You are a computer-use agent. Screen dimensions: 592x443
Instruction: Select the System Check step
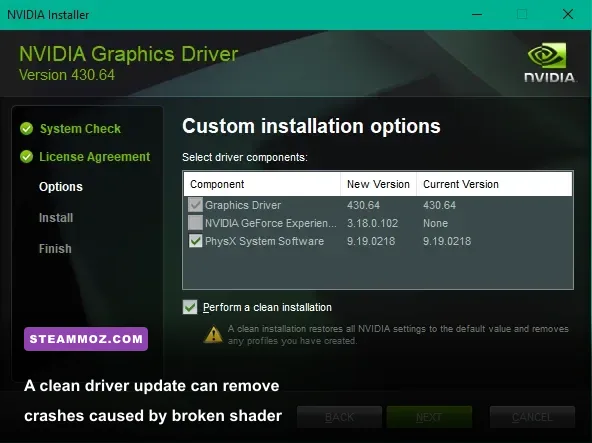80,129
